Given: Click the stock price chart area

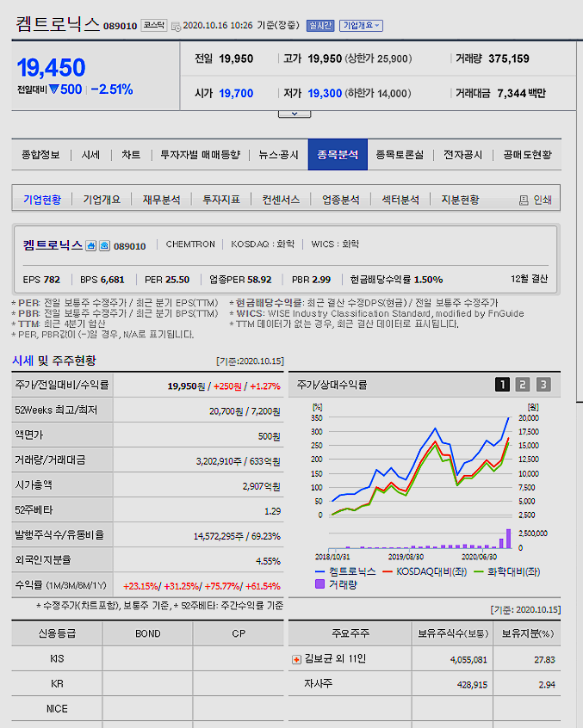Looking at the screenshot, I should tap(420, 466).
